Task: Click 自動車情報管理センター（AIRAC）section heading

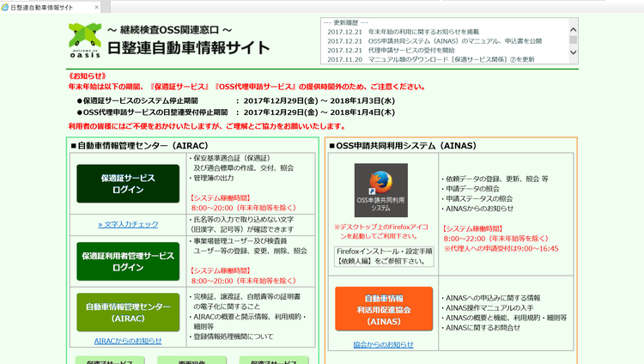Action: (x=140, y=145)
